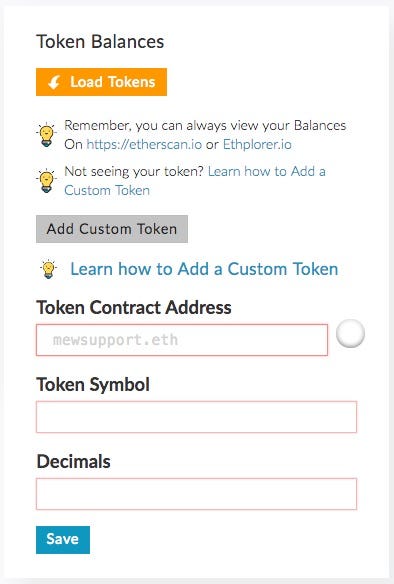Click the blue Save button

tap(63, 540)
